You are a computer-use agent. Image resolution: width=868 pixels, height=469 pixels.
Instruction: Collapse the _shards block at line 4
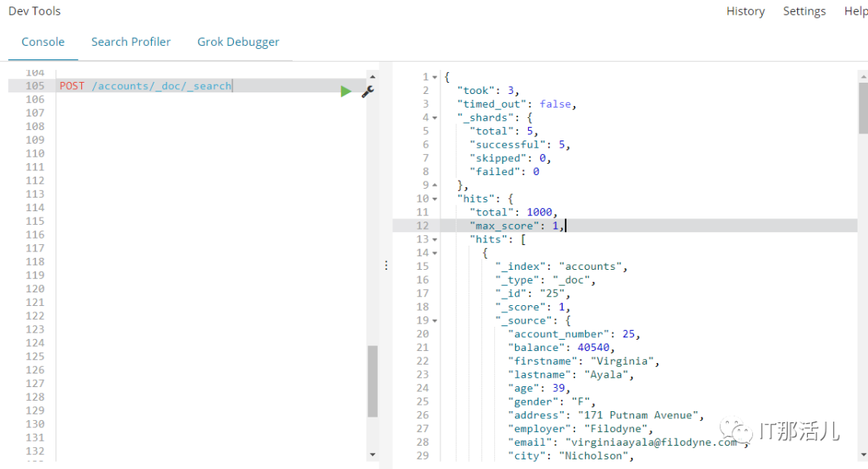(435, 118)
